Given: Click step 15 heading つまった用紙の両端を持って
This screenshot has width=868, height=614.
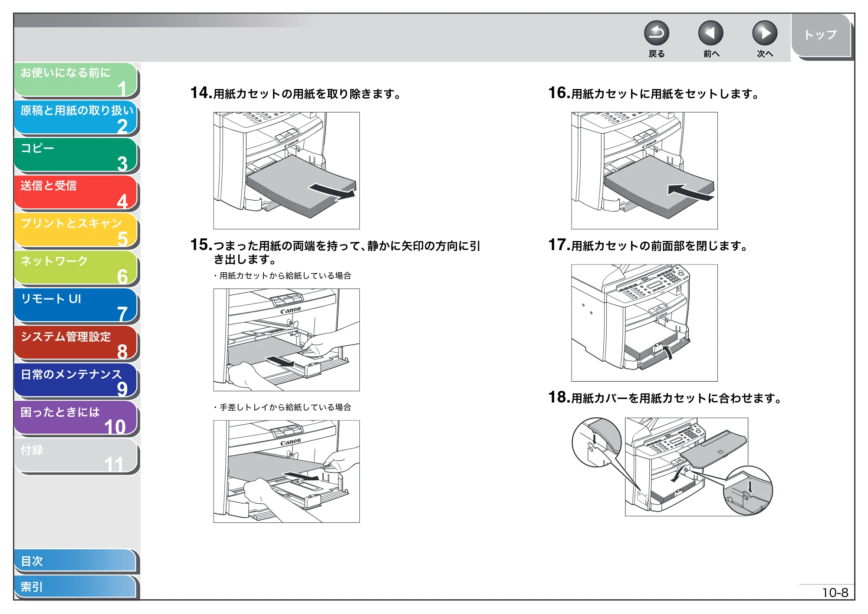Looking at the screenshot, I should (335, 252).
